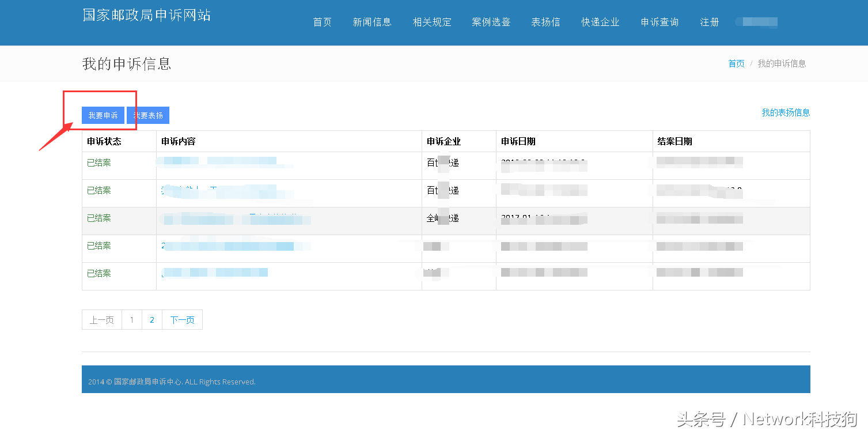Visit the 案例选登 case selection page
The width and height of the screenshot is (868, 434).
click(490, 22)
